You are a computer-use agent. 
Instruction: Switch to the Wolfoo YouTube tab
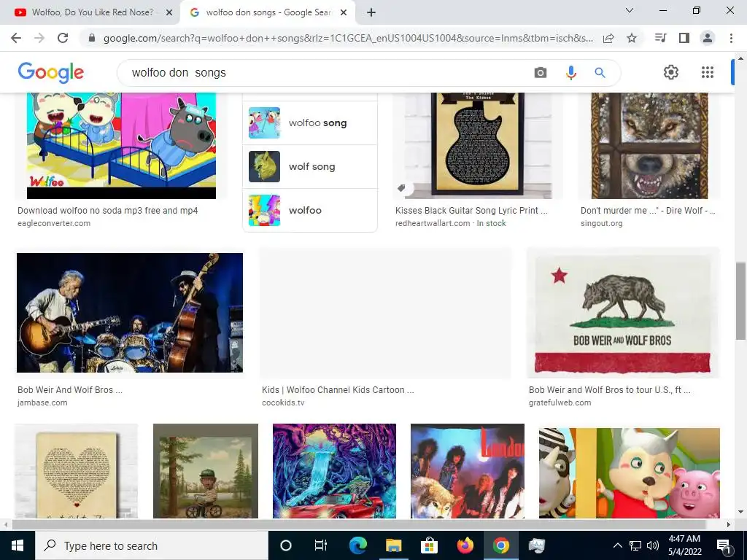tap(93, 12)
